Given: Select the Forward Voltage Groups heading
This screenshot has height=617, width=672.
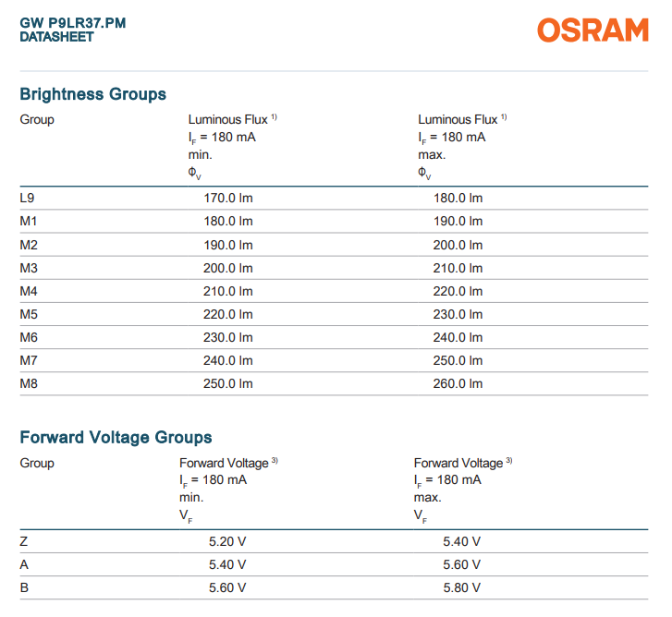Looking at the screenshot, I should tap(116, 437).
